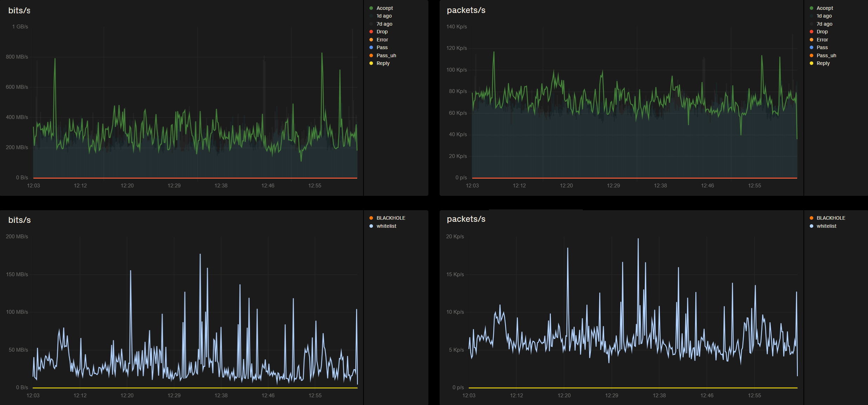Image resolution: width=868 pixels, height=405 pixels.
Task: Click the red Drop dot, top-right legend
Action: (x=812, y=32)
